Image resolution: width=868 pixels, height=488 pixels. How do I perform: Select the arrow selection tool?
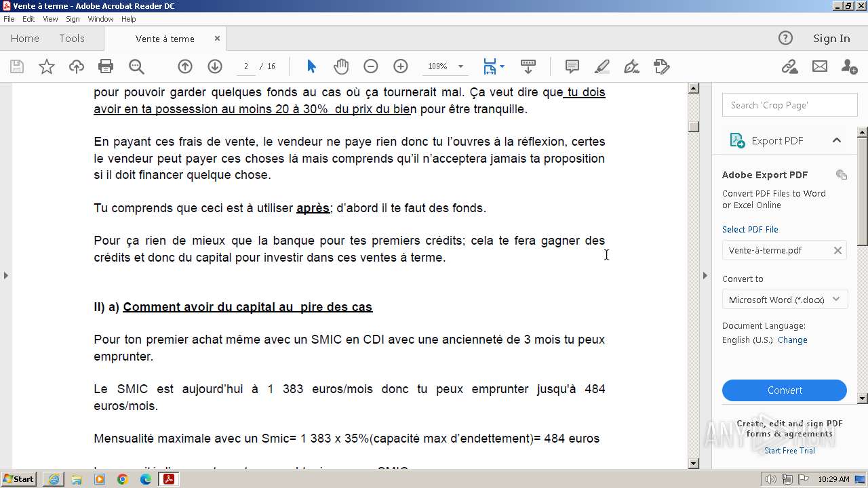tap(311, 66)
